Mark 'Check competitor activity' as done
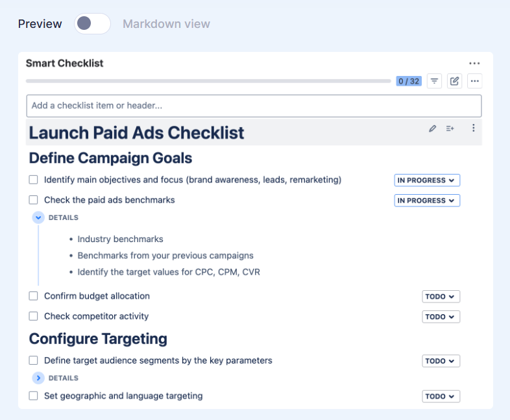 [34, 316]
